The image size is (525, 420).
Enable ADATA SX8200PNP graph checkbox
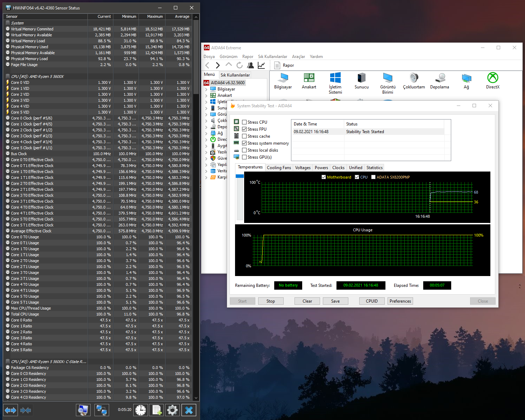coord(373,177)
